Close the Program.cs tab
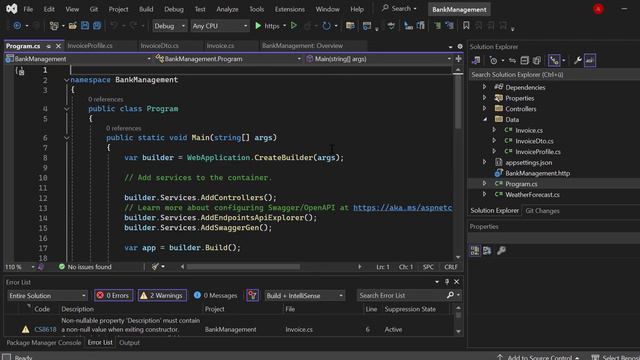Screen dimensions: 640x360 click(x=58, y=46)
